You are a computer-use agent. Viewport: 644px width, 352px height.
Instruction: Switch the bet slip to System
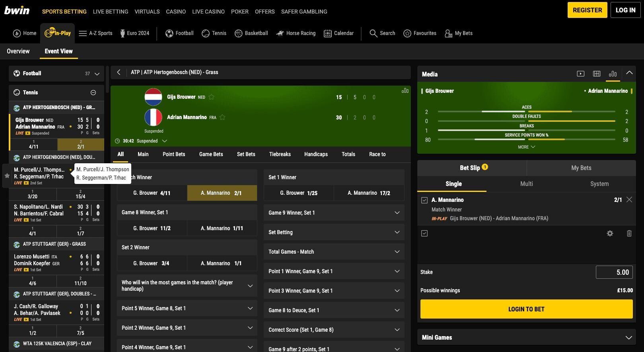(x=599, y=184)
